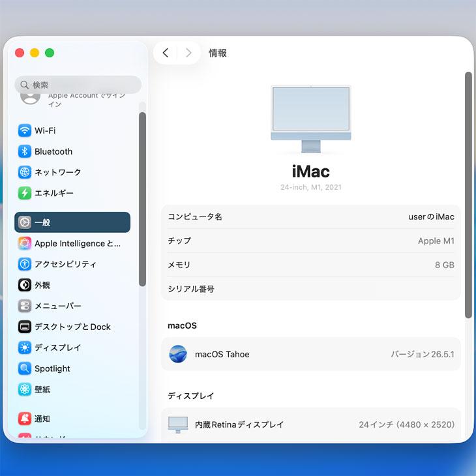Click the Wi-Fi label in sidebar
476x476 pixels.
45,130
